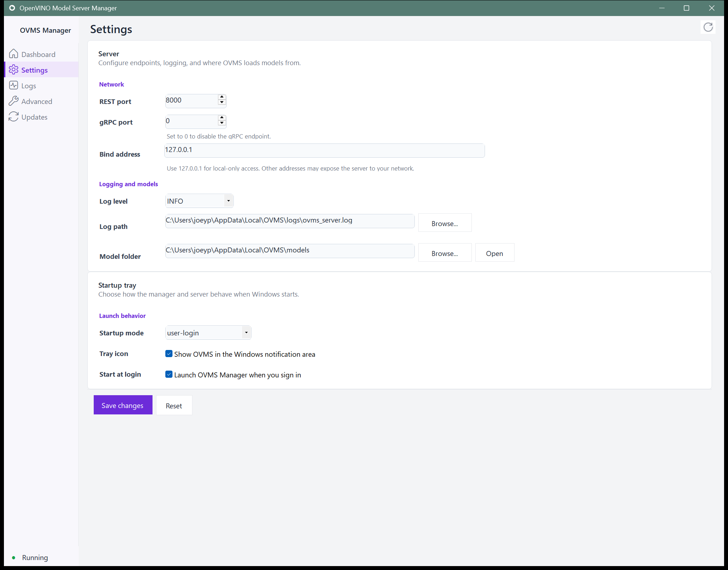Click into the gRPC port field
The height and width of the screenshot is (570, 728).
[191, 121]
